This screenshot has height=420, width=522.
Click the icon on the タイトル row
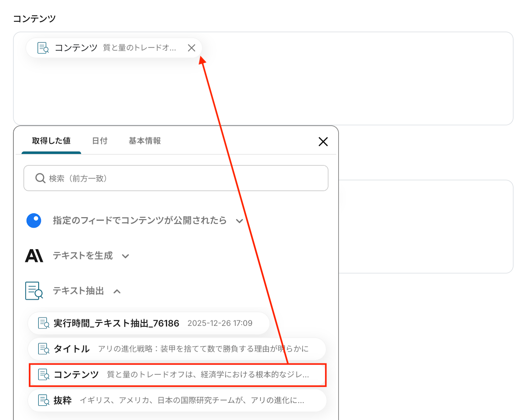pyautogui.click(x=44, y=349)
